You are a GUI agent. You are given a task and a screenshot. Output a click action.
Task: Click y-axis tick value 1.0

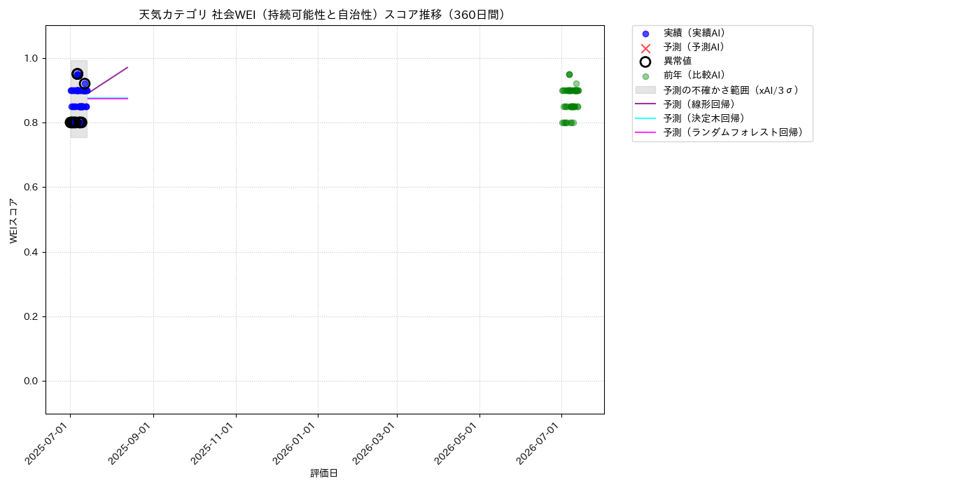click(31, 58)
